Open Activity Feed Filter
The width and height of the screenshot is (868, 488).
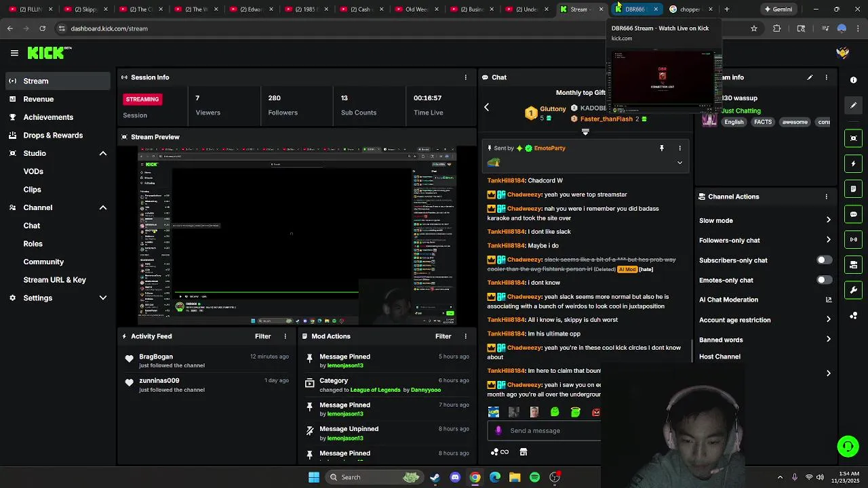(262, 336)
